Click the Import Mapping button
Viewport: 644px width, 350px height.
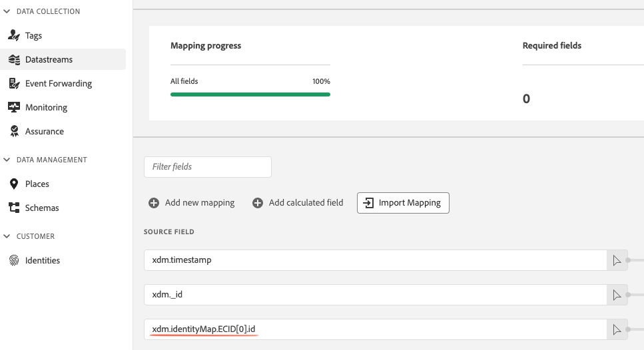(x=403, y=203)
